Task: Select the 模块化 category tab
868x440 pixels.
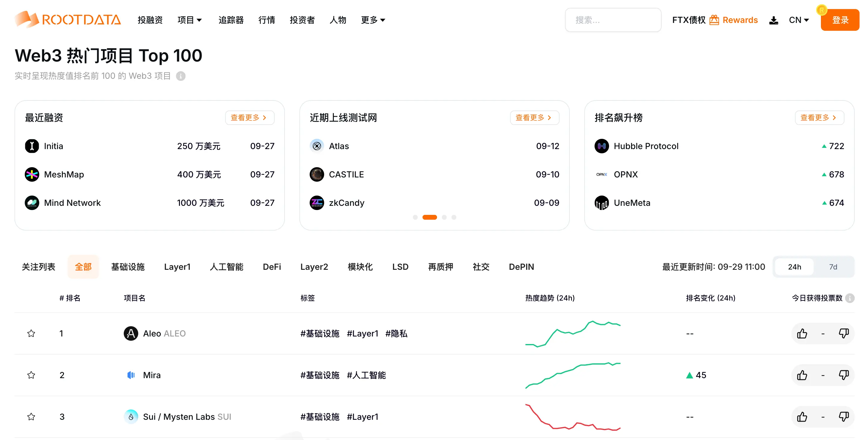Action: coord(360,267)
